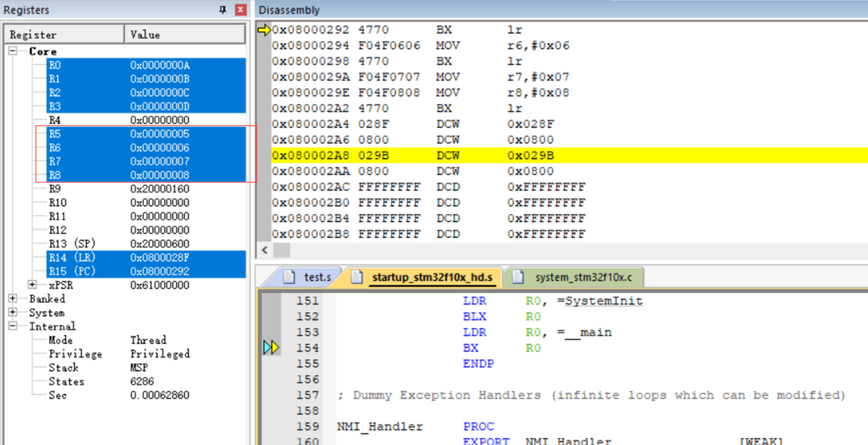Screen dimensions: 868x445
Task: Collapse the Core register group
Action: (x=13, y=51)
